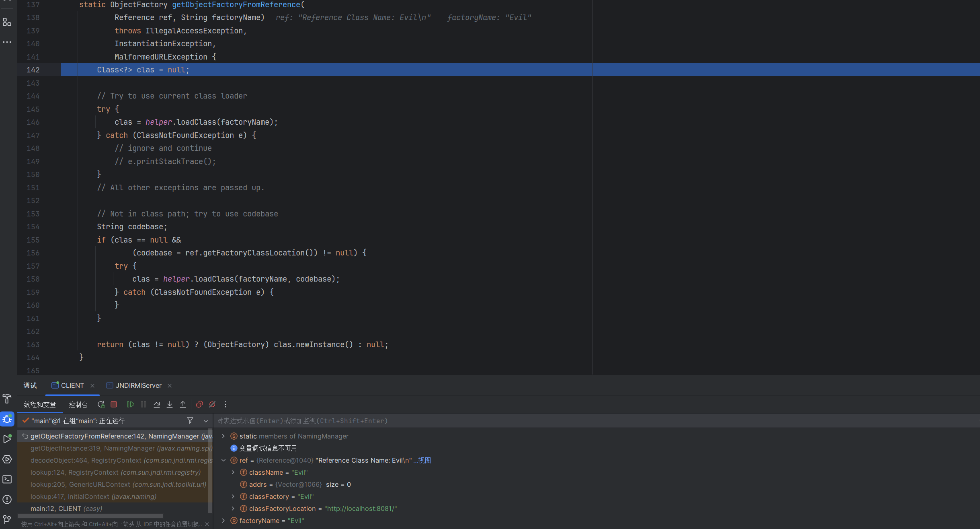Open the Git version control tool window

pos(7,519)
